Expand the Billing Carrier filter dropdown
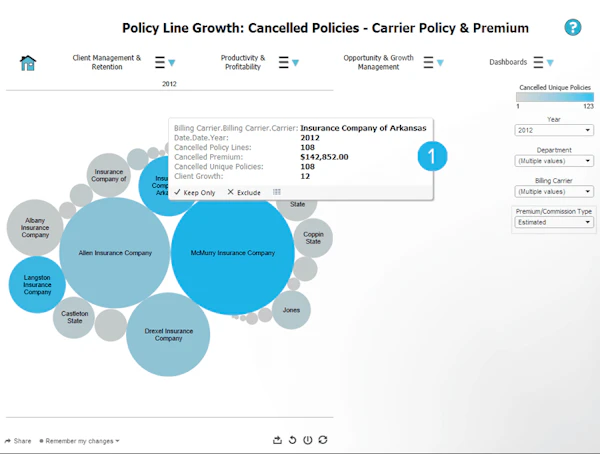The height and width of the screenshot is (454, 600). pos(554,192)
